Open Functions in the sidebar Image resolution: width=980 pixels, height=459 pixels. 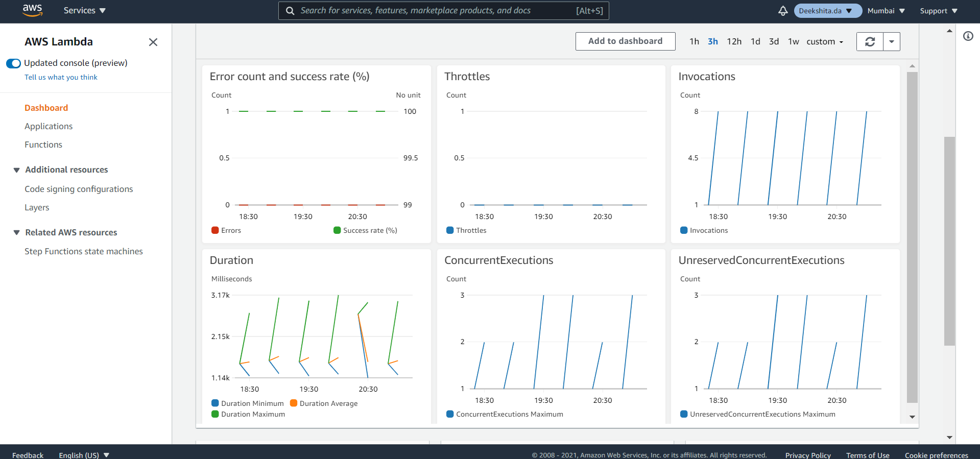tap(43, 145)
